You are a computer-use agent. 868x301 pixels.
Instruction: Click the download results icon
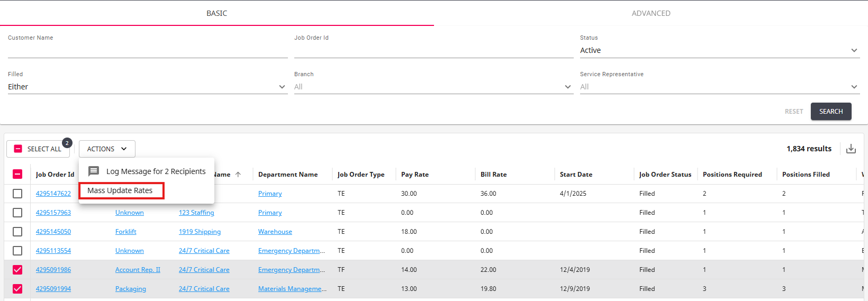[851, 149]
